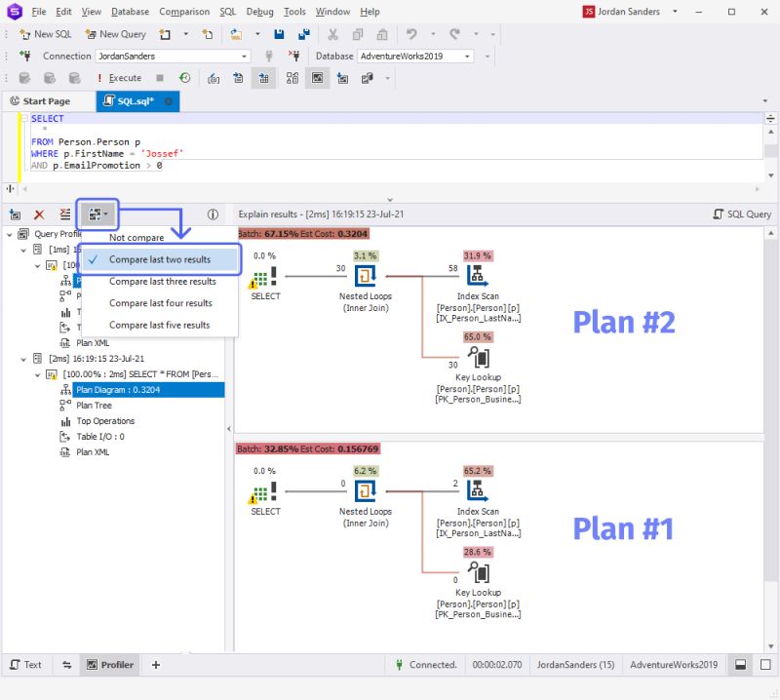Screen dimensions: 780x700
Task: Click the Execute button
Action: (119, 78)
